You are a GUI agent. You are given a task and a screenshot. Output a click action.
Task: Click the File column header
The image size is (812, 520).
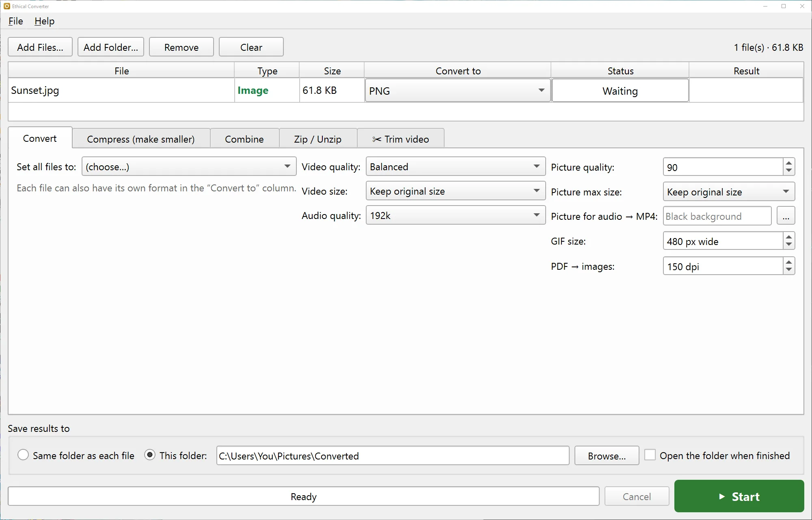tap(121, 71)
